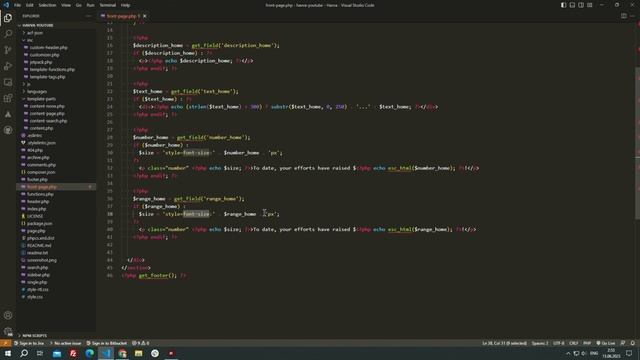Expand the js folder
Image resolution: width=640 pixels, height=360 pixels.
(x=28, y=84)
